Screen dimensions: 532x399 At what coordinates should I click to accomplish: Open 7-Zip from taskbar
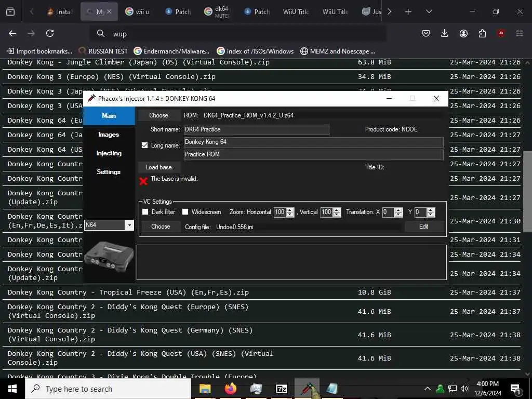pos(281,389)
